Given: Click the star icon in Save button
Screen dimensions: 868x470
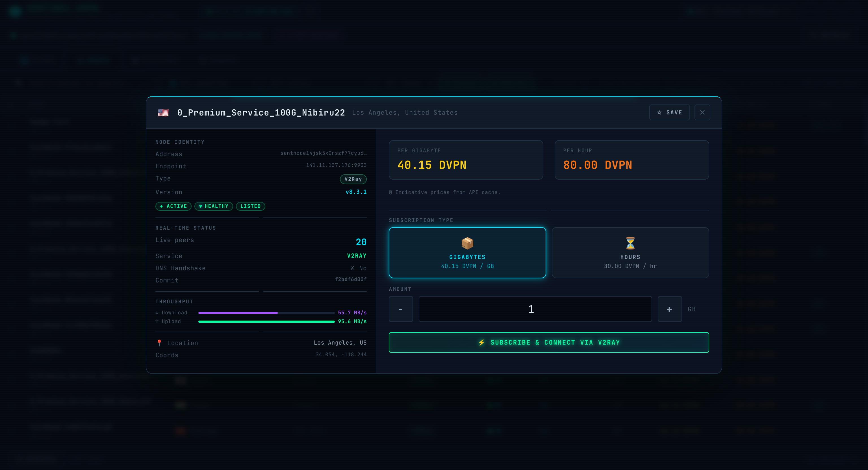Looking at the screenshot, I should 659,112.
